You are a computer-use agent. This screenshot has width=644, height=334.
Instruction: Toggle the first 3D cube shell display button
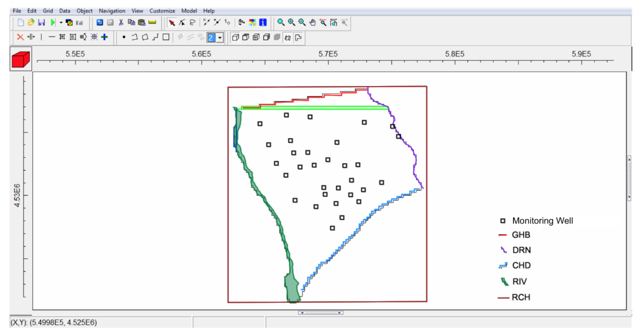(x=235, y=37)
